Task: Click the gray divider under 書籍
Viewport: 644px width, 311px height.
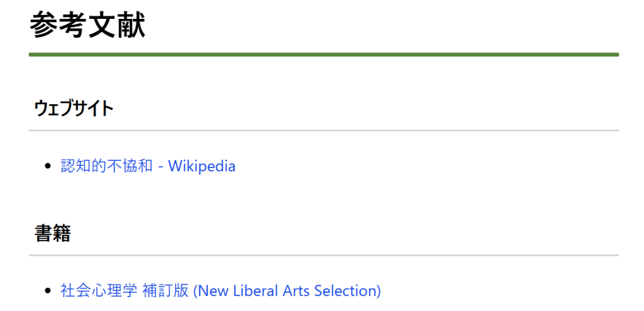Action: pos(323,255)
